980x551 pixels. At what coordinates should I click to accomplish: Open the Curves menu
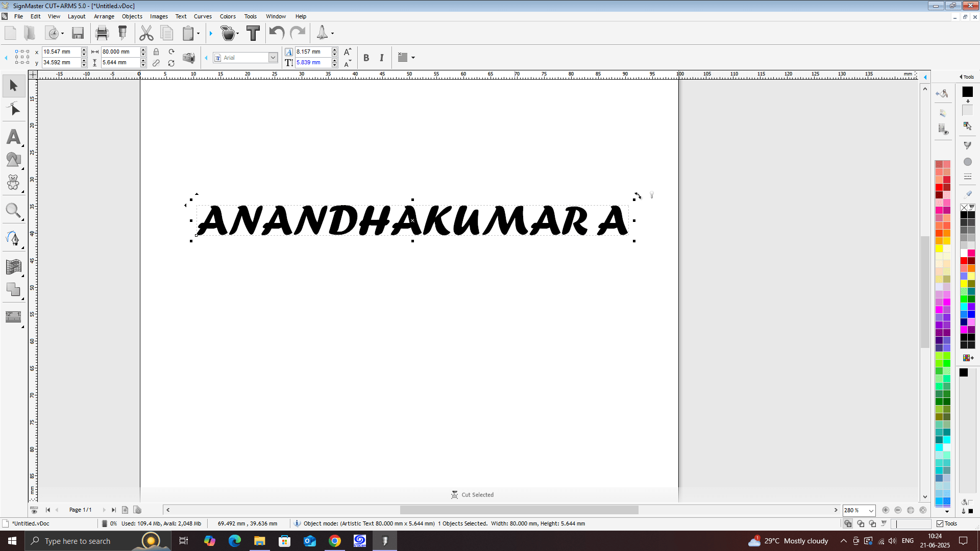202,16
